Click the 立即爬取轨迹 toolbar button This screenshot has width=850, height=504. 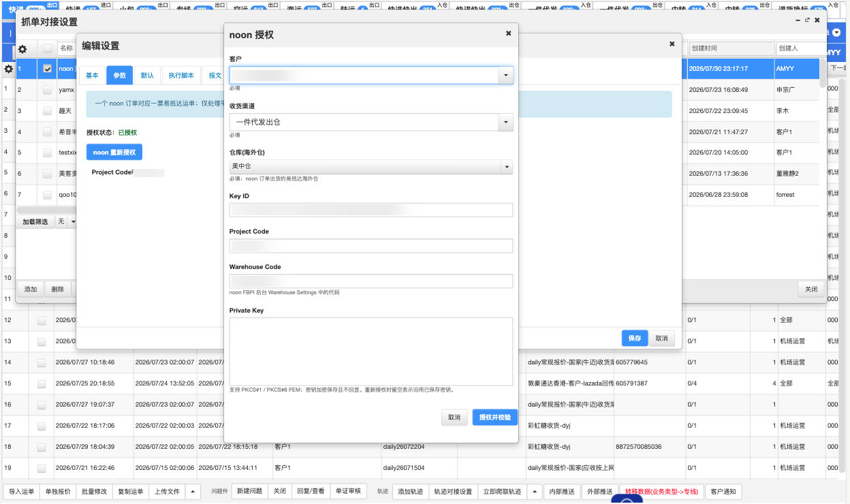point(502,492)
